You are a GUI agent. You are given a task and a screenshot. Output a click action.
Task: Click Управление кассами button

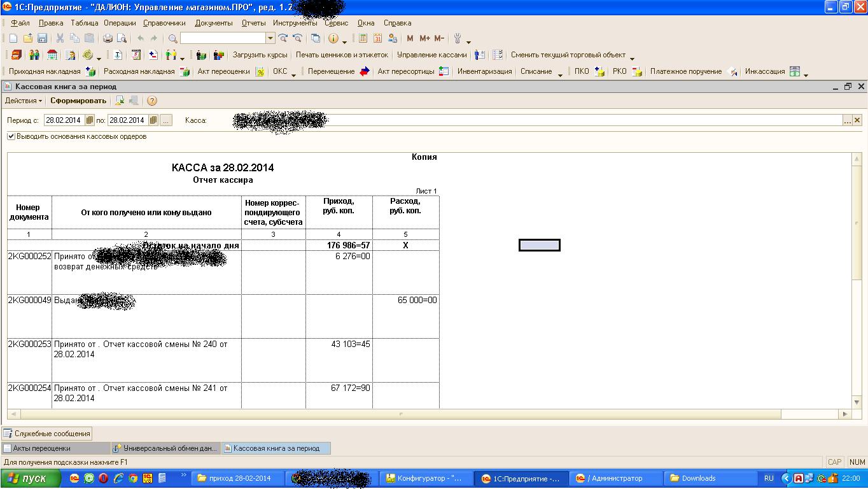tap(431, 55)
